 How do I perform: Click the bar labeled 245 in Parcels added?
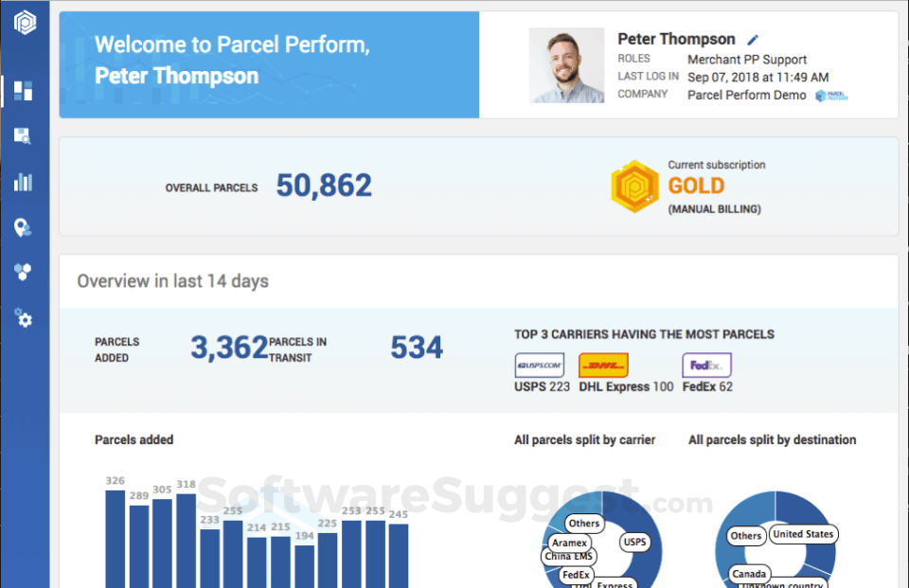[x=399, y=556]
